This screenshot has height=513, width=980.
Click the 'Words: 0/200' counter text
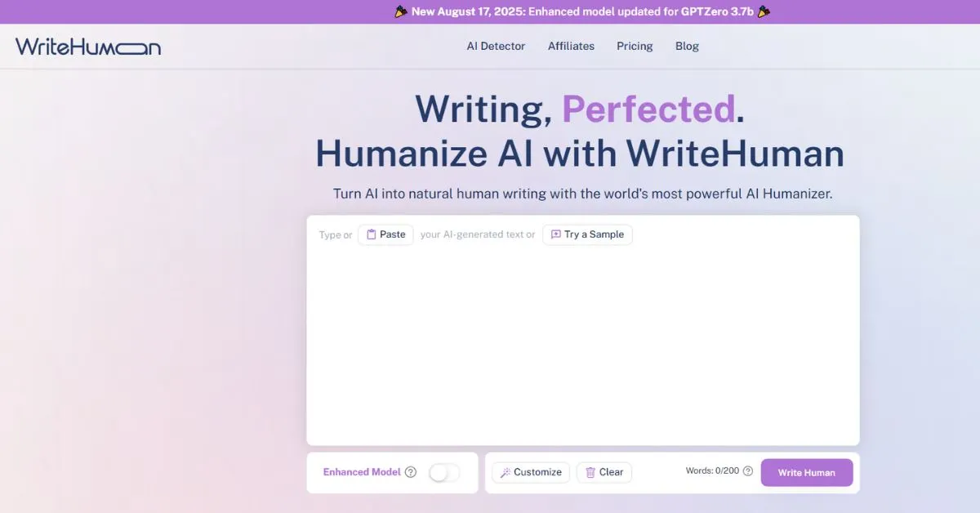pyautogui.click(x=712, y=471)
